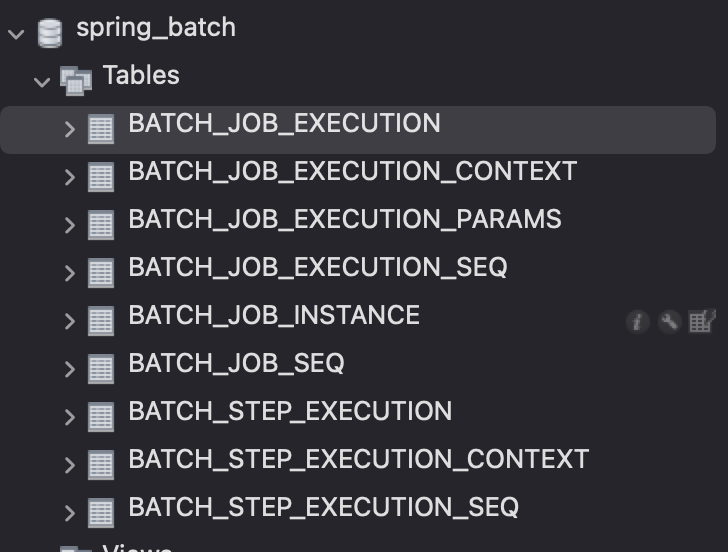Collapse the spring_batch schema node
Image resolution: width=728 pixels, height=552 pixels.
(x=16, y=34)
